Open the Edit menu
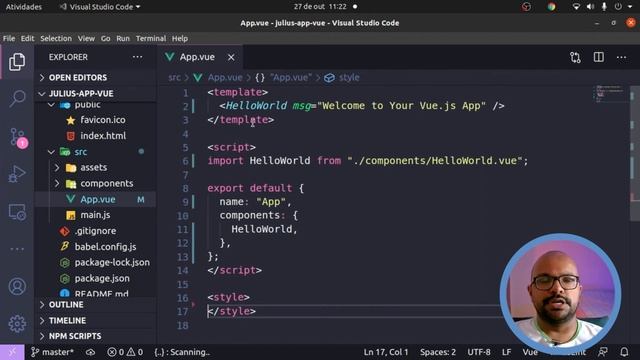The image size is (640, 360). pos(27,38)
